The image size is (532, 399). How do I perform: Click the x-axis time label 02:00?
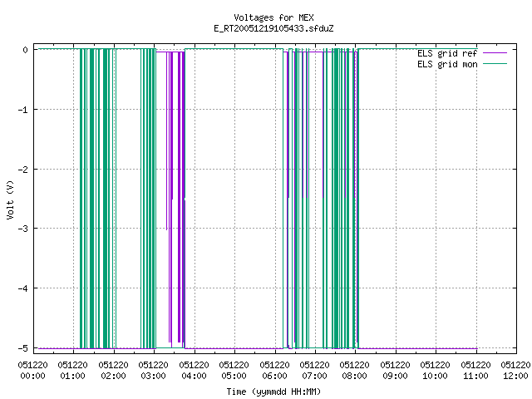pyautogui.click(x=113, y=376)
